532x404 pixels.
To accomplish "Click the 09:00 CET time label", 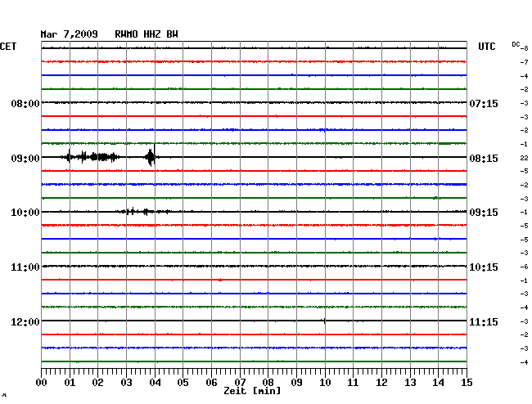I will coord(25,159).
